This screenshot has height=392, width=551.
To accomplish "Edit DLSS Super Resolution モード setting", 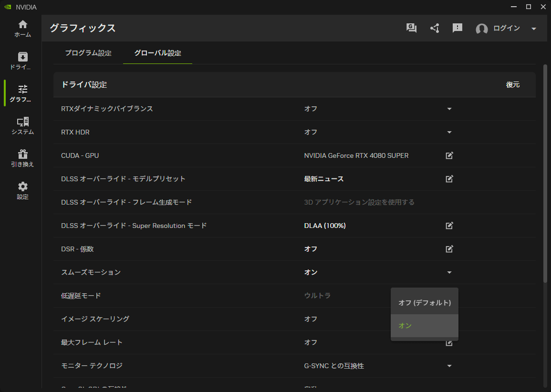I will pos(449,226).
